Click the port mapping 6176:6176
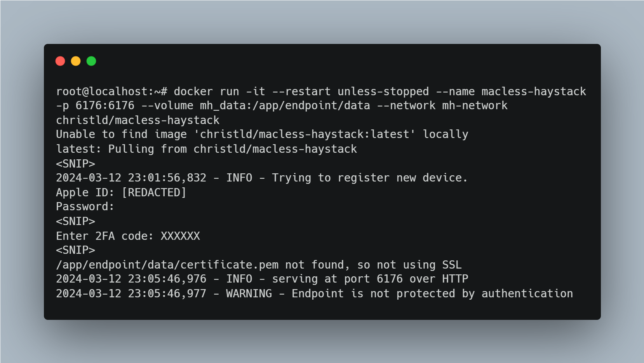 (105, 106)
